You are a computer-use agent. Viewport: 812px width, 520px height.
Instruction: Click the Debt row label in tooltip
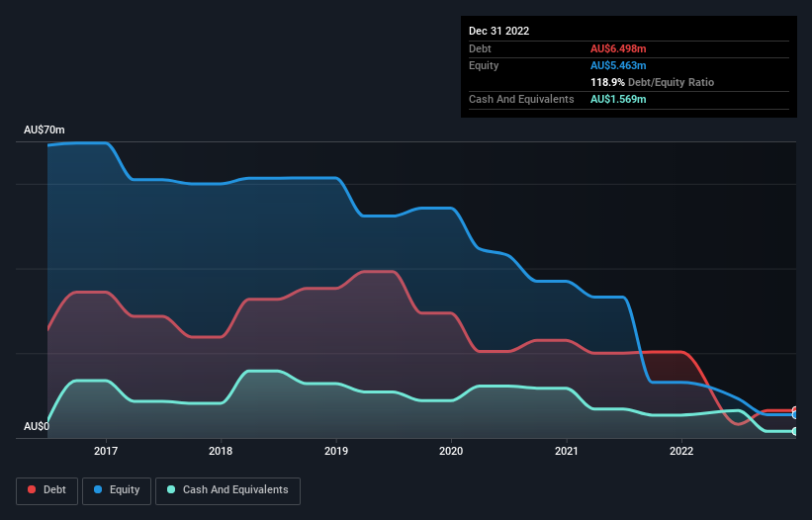tap(480, 48)
